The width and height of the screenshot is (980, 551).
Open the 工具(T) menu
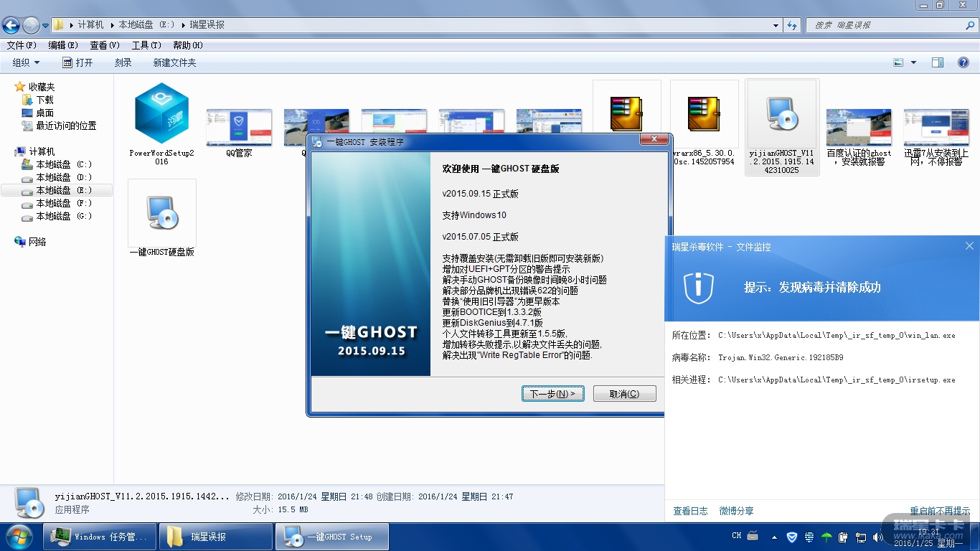pos(146,45)
